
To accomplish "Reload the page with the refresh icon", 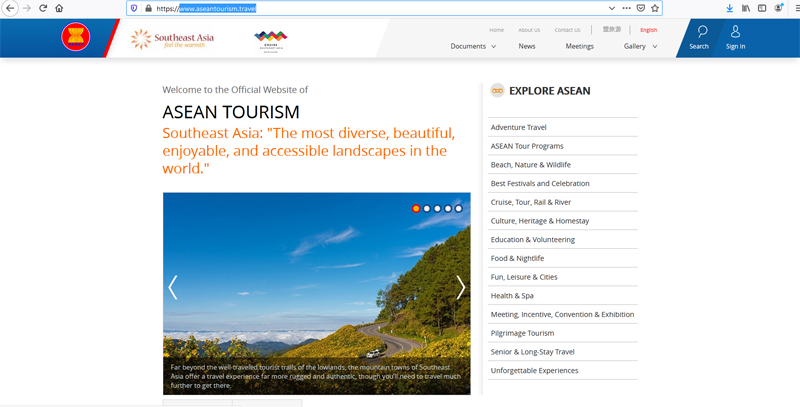I will pos(43,8).
